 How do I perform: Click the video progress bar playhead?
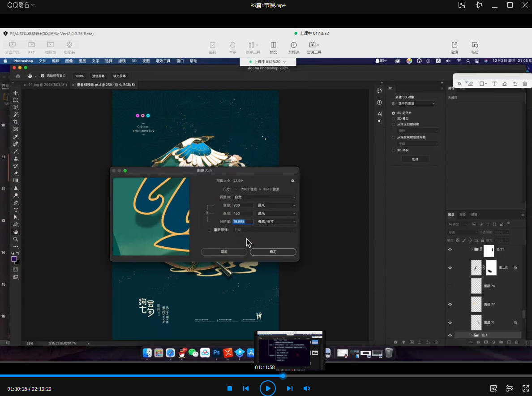pos(283,376)
